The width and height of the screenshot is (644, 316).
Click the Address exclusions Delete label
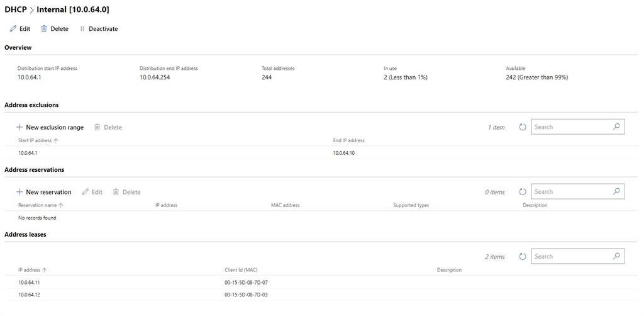coord(113,127)
